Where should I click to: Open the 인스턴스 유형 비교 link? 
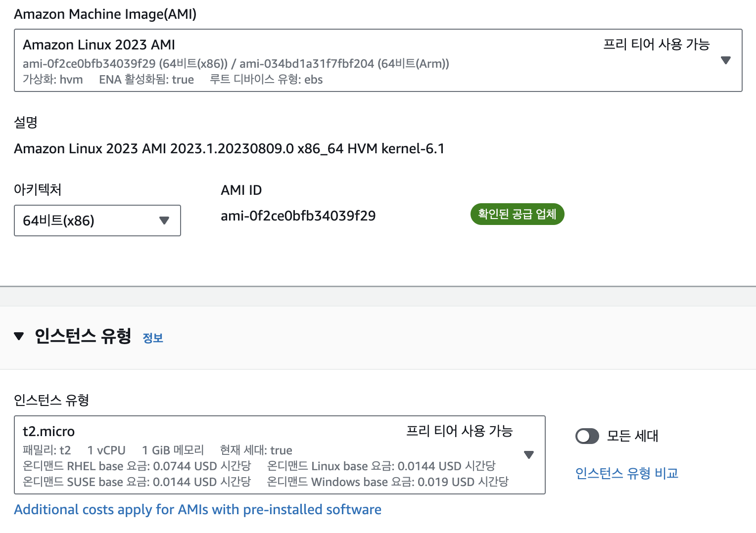tap(627, 473)
